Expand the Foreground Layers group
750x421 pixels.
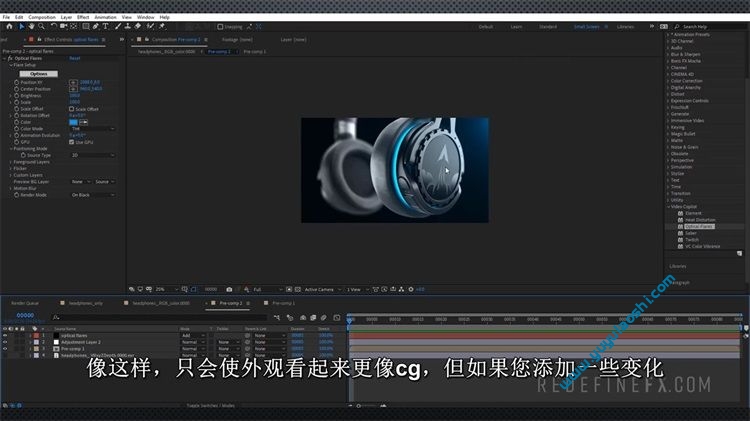11,162
